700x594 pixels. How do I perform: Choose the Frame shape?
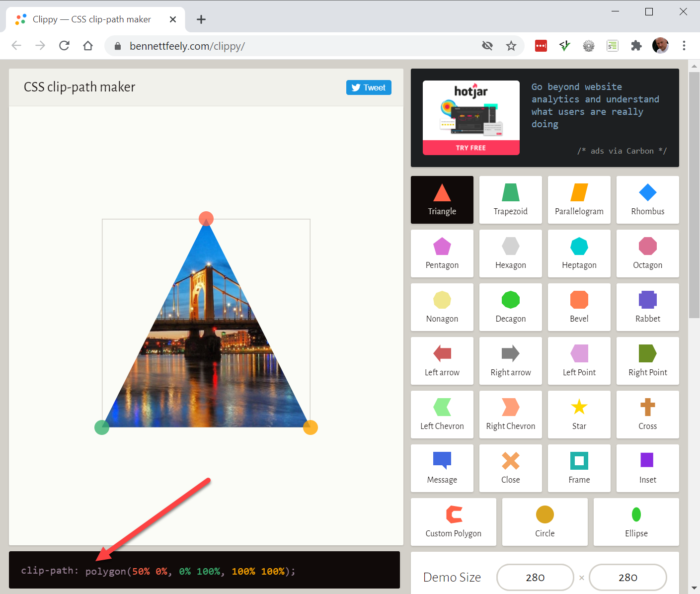pos(579,468)
